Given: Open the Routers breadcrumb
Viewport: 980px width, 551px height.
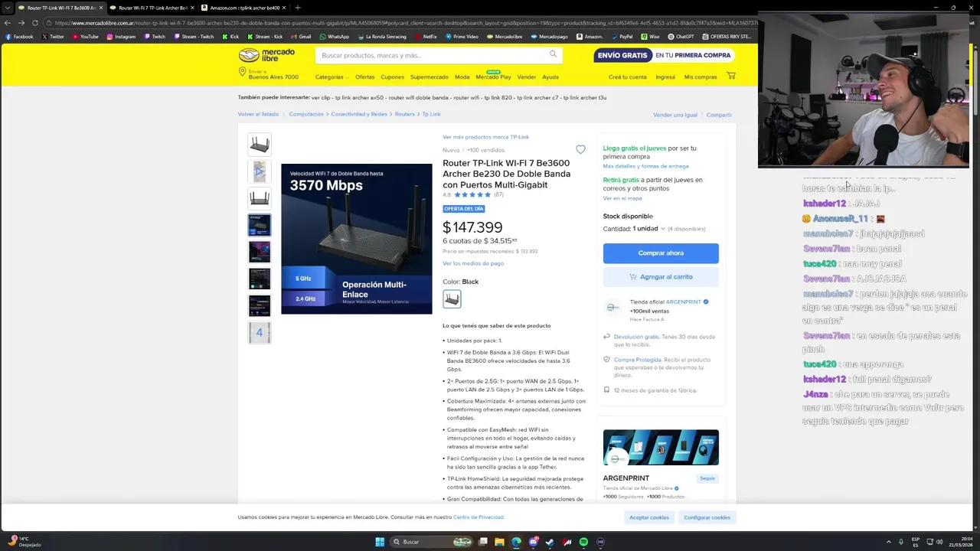Looking at the screenshot, I should (x=404, y=114).
